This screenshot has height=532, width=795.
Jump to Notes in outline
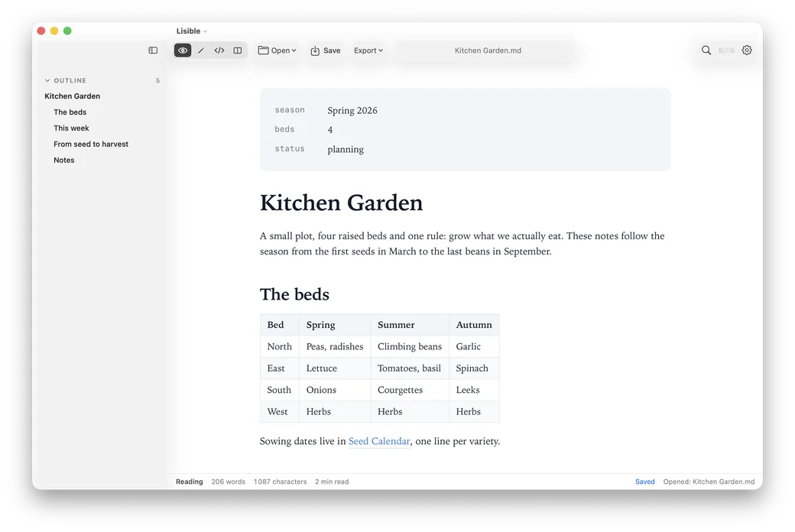[x=64, y=160]
